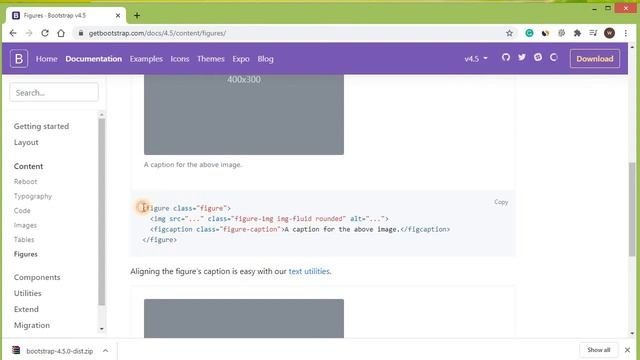This screenshot has width=640, height=360.
Task: Open download item options chevron
Action: [x=105, y=350]
